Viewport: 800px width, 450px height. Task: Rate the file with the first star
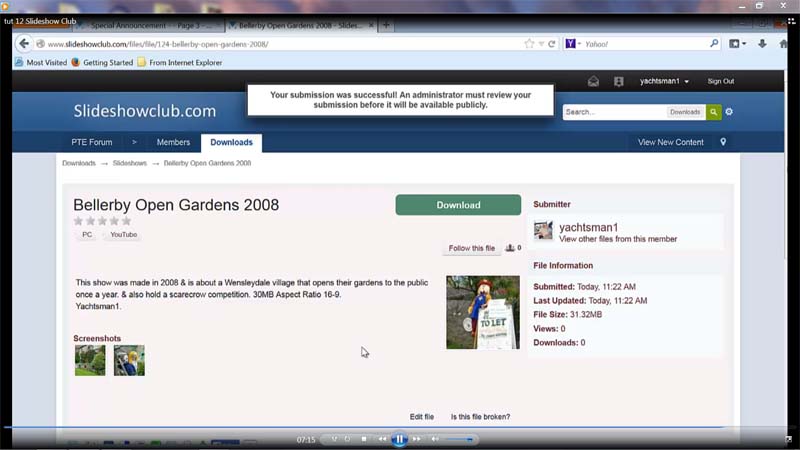(x=78, y=221)
